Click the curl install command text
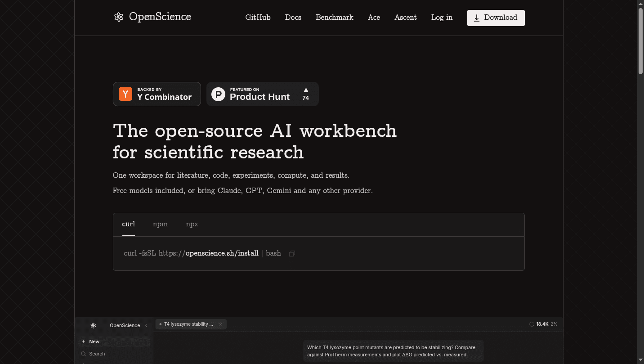 tap(202, 253)
